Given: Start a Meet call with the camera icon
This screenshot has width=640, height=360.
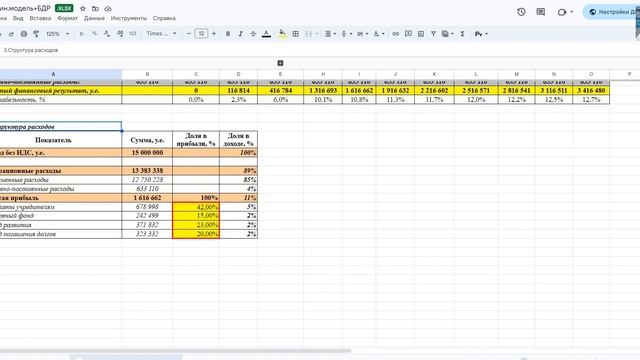Looking at the screenshot, I should coord(562,12).
